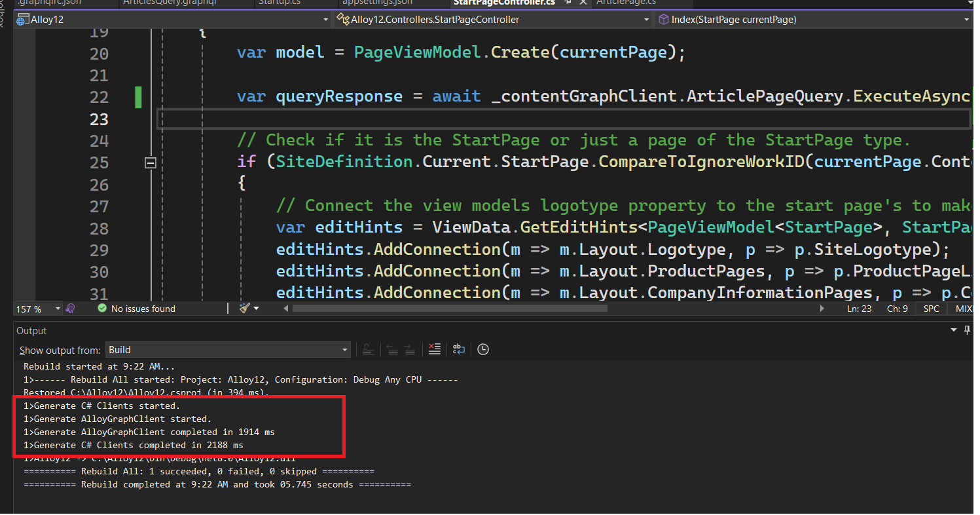The height and width of the screenshot is (515, 980).
Task: Click the No issues found indicator
Action: 136,309
